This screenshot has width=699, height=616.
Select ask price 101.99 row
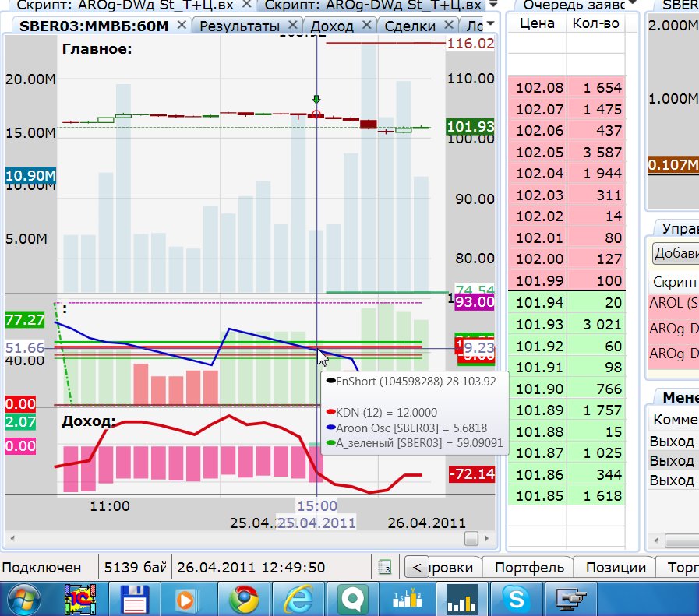click(567, 280)
